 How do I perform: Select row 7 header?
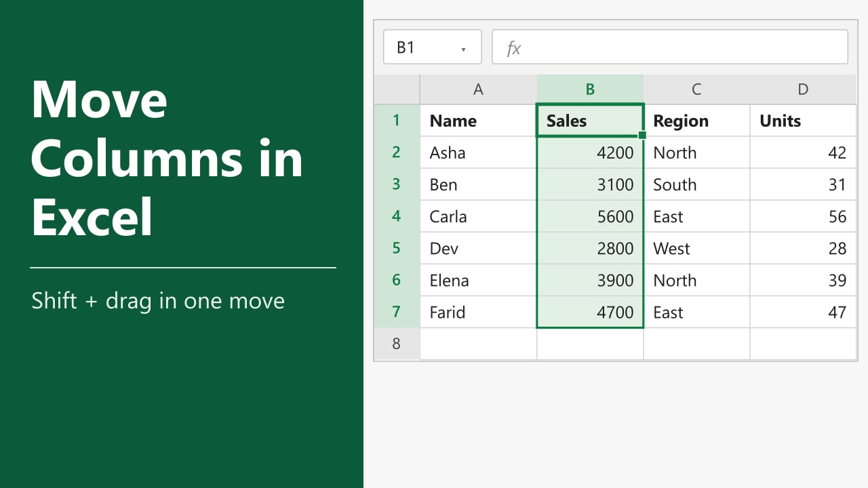(397, 312)
